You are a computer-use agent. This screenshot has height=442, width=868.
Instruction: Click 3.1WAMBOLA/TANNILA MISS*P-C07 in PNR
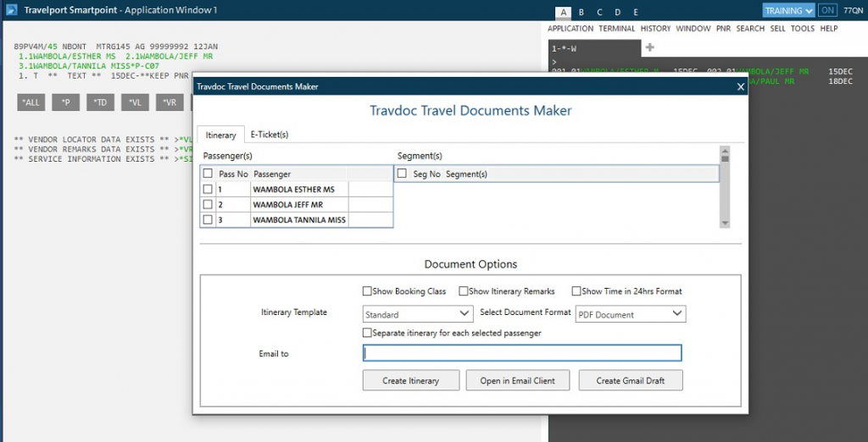88,66
